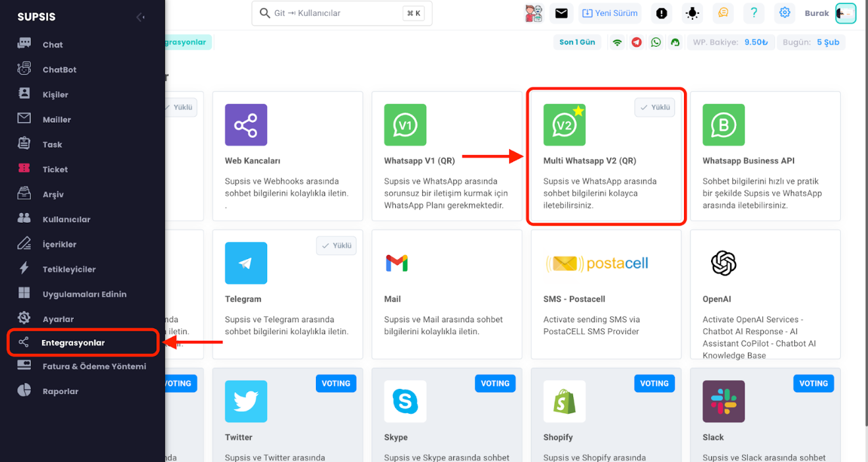Open the orange chat bubble icon
This screenshot has width=868, height=462.
pos(724,13)
